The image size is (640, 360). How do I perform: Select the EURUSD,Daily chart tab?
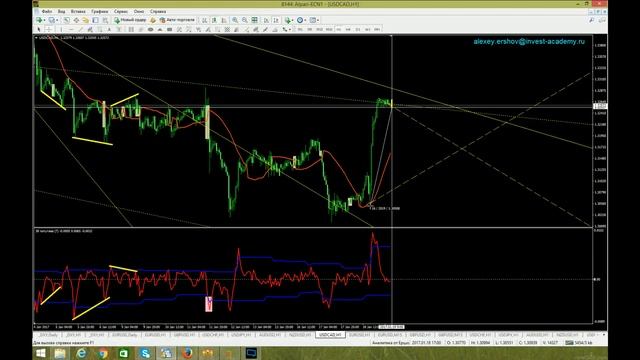[x=124, y=335]
